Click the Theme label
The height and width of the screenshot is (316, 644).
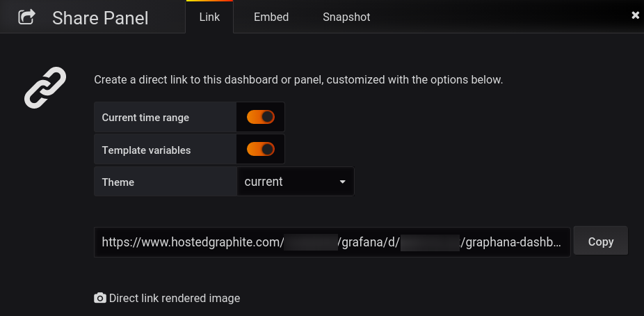[x=118, y=182]
